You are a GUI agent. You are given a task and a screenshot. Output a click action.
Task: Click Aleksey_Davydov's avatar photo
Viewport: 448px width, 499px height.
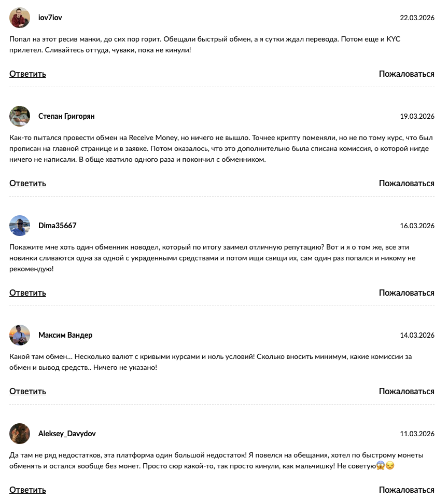(x=20, y=434)
